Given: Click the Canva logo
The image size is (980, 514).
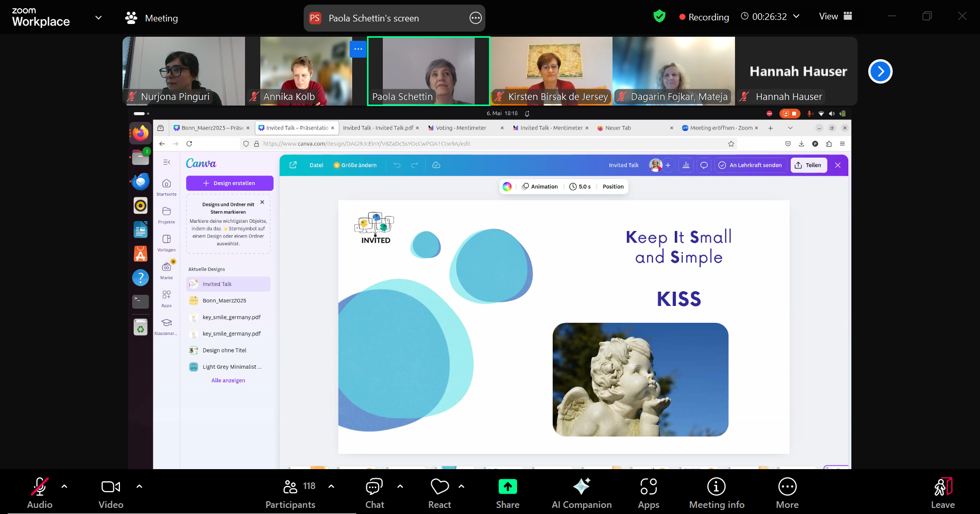Looking at the screenshot, I should coord(201,163).
